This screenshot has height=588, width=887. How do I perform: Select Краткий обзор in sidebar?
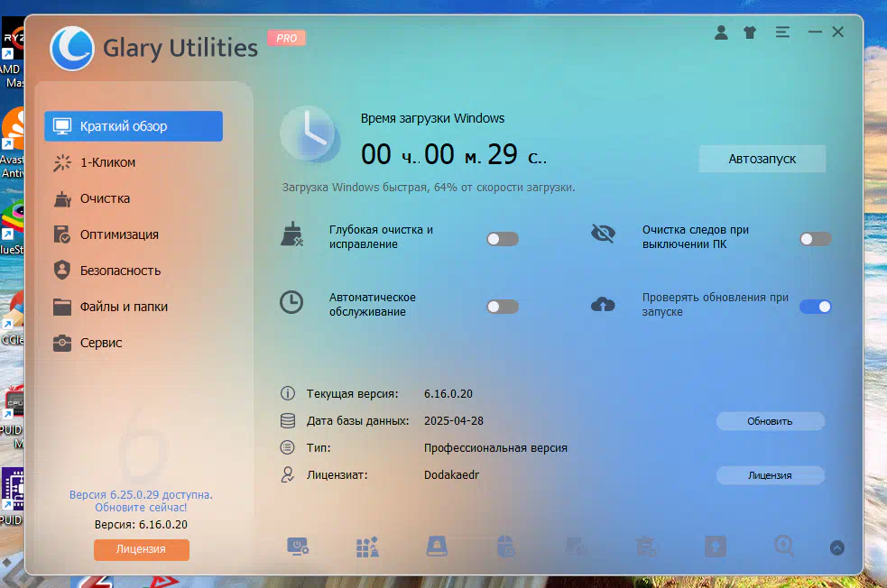tap(134, 126)
